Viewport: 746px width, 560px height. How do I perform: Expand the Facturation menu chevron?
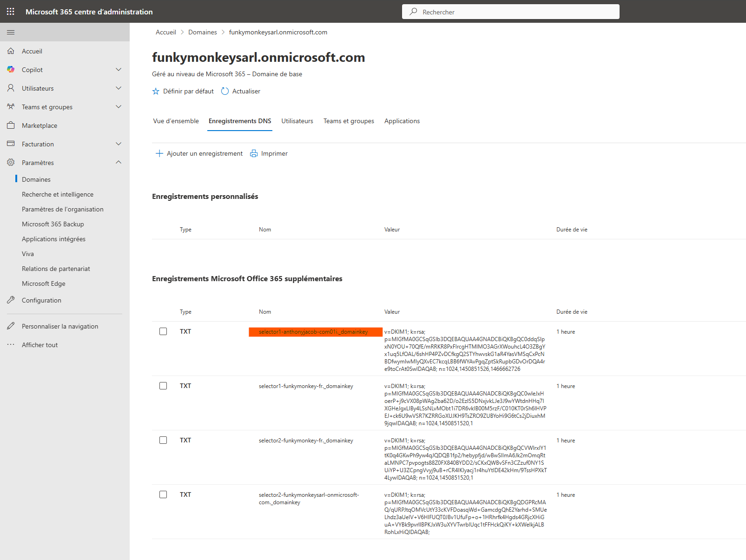119,144
